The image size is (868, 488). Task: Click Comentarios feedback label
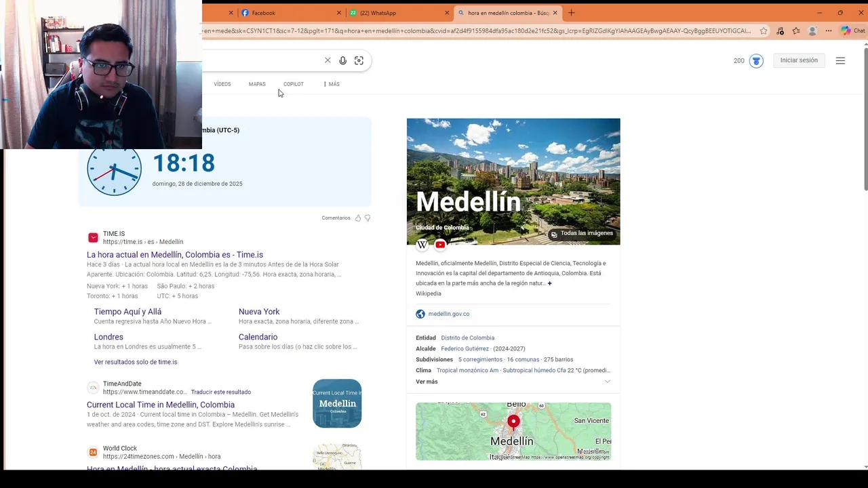click(x=336, y=218)
